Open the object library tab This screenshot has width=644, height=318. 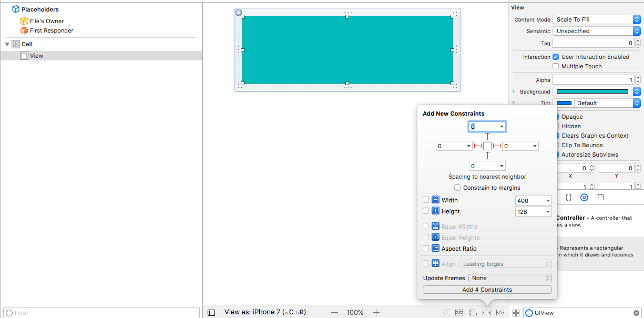[584, 198]
